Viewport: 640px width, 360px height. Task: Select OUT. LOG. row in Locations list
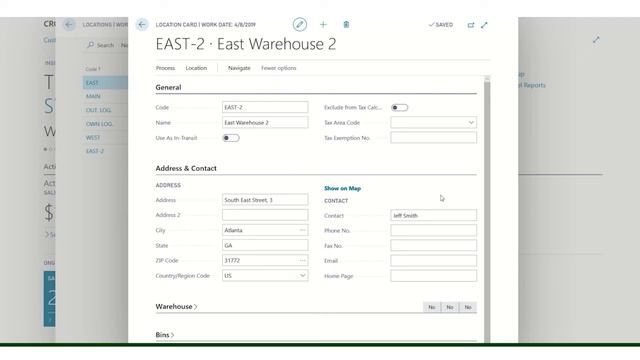(x=105, y=110)
